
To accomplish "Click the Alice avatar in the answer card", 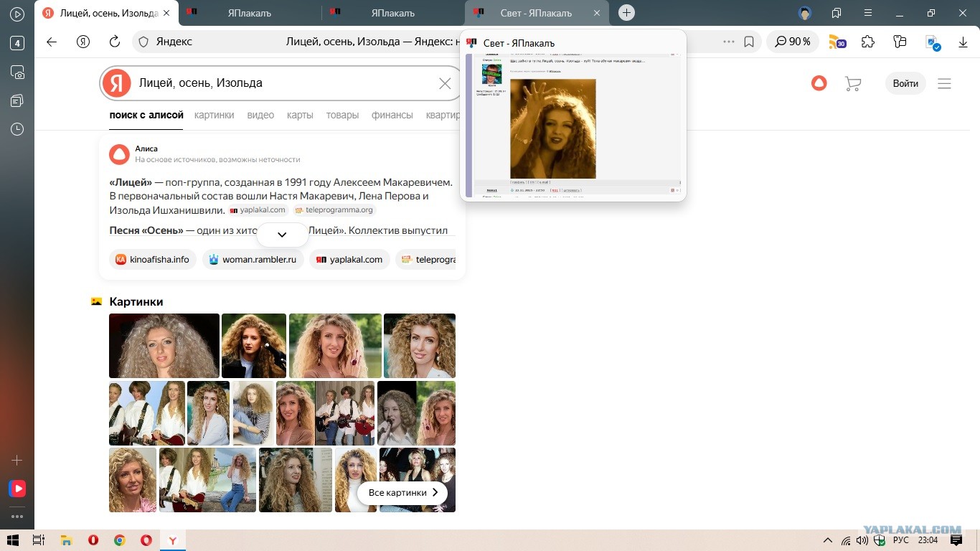I will point(119,154).
